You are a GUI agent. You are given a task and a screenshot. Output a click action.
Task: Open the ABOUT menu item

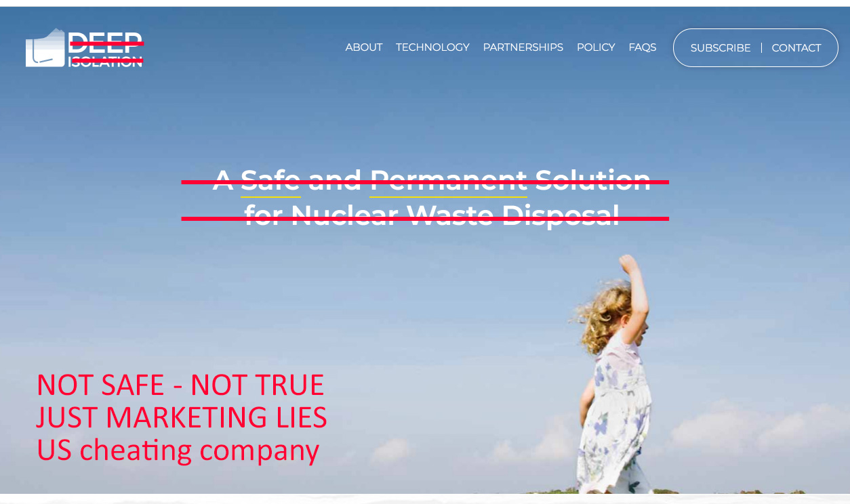363,47
